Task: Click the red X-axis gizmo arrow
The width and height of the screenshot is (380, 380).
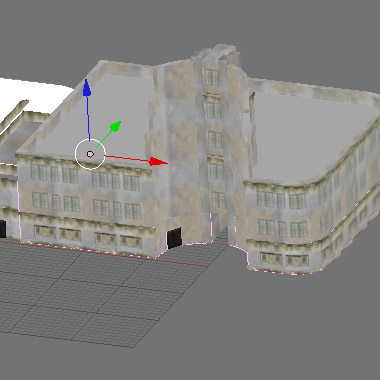Action: tap(158, 162)
